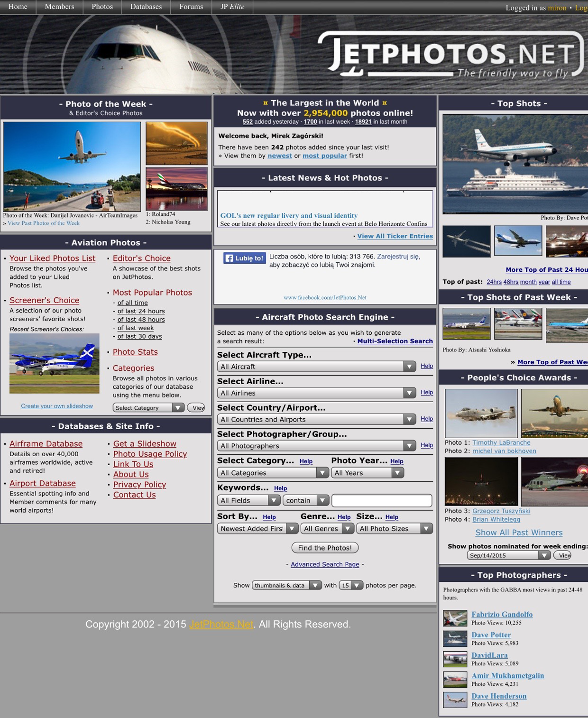Click Help link next to Select Airline
588x718 pixels.
pos(427,392)
